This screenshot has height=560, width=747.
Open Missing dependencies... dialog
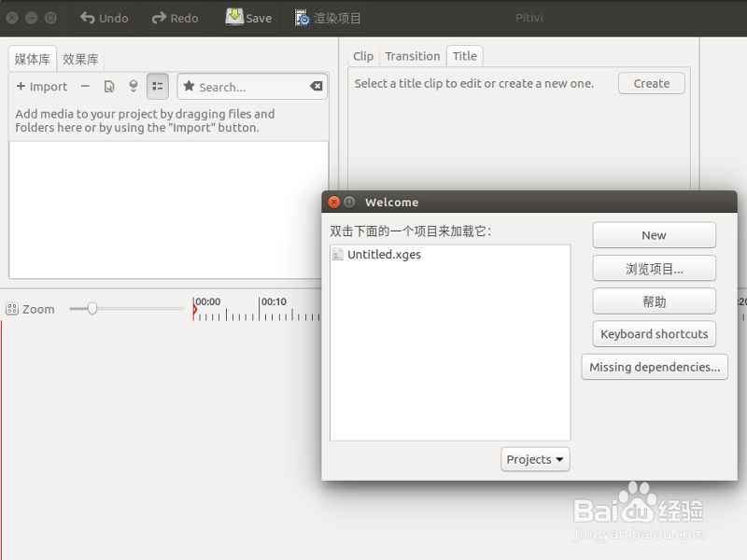click(x=655, y=367)
